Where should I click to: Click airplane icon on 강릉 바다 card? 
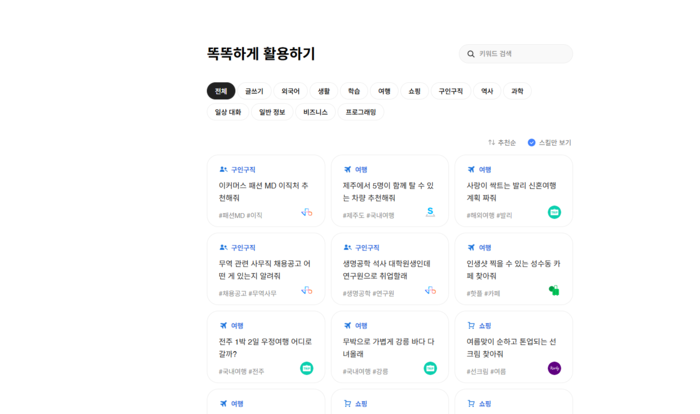(347, 326)
